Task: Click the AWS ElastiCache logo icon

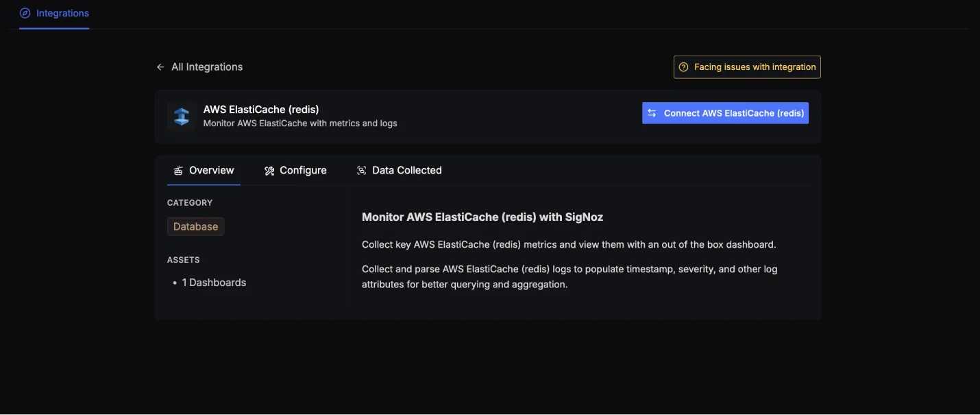Action: pos(182,117)
